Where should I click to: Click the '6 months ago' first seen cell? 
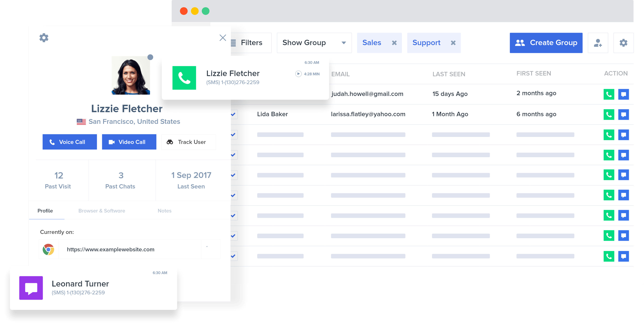click(536, 114)
